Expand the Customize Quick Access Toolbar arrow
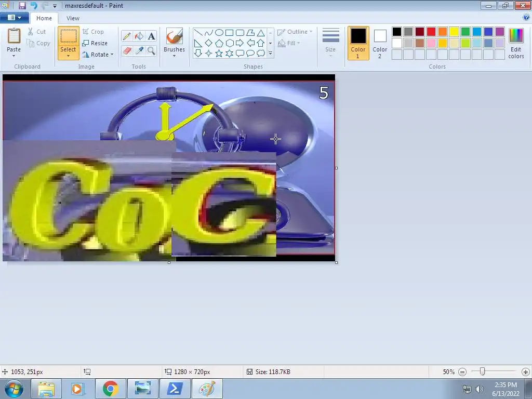The width and height of the screenshot is (532, 399). click(x=55, y=6)
